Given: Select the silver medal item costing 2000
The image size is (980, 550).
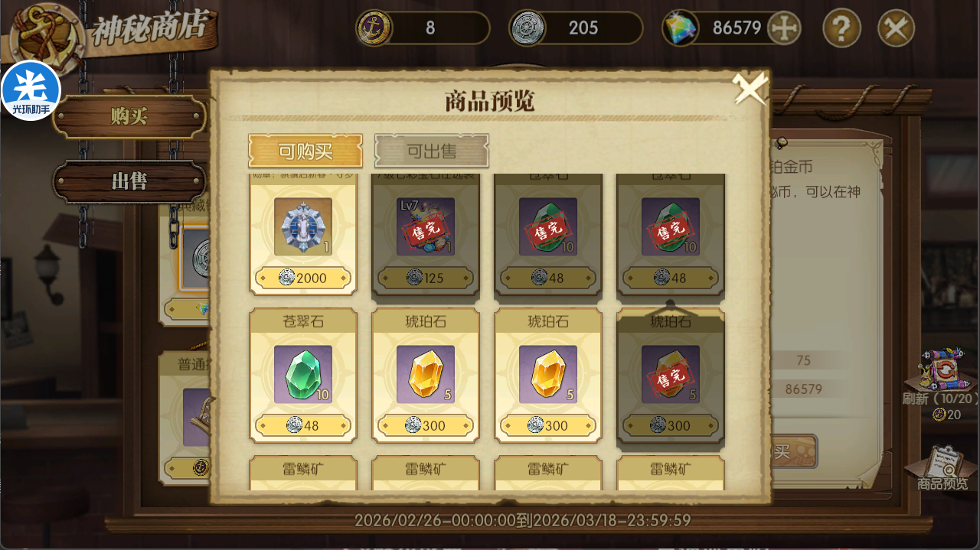Looking at the screenshot, I should 303,233.
